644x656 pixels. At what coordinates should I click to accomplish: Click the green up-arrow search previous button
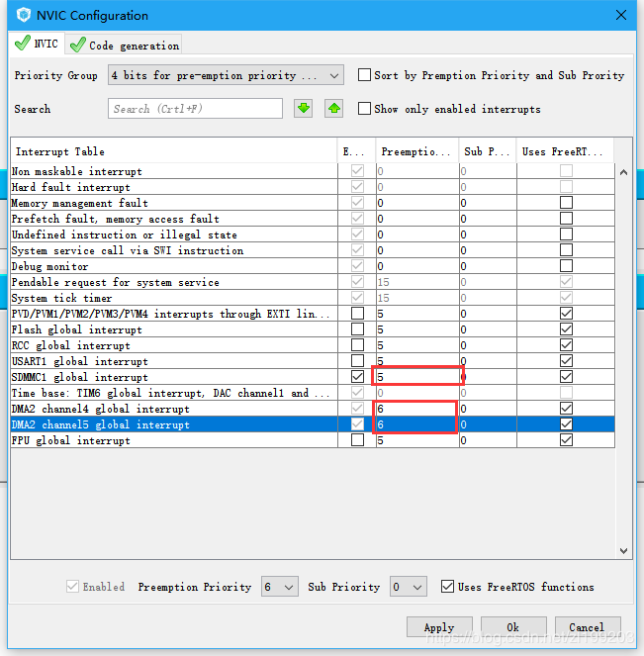coord(333,109)
